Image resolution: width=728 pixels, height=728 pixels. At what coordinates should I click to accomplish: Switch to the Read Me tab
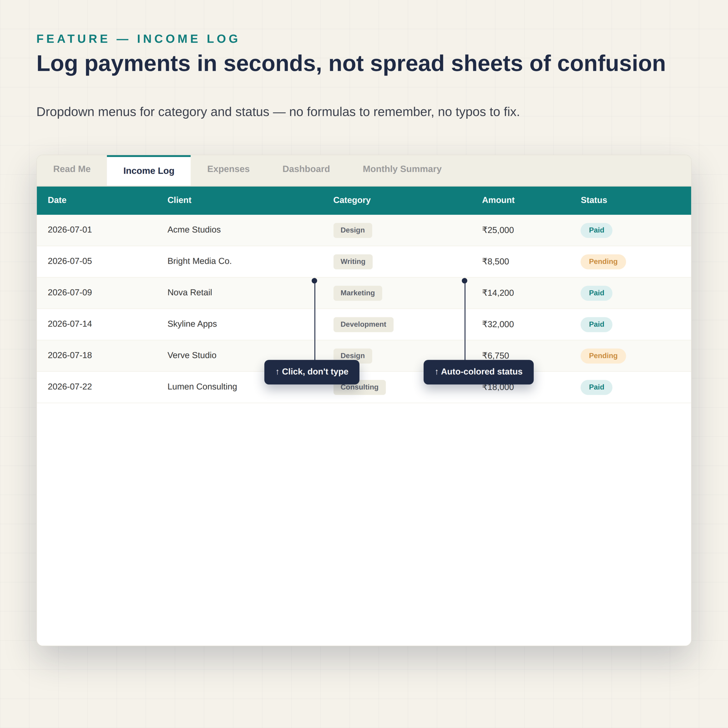pyautogui.click(x=72, y=169)
